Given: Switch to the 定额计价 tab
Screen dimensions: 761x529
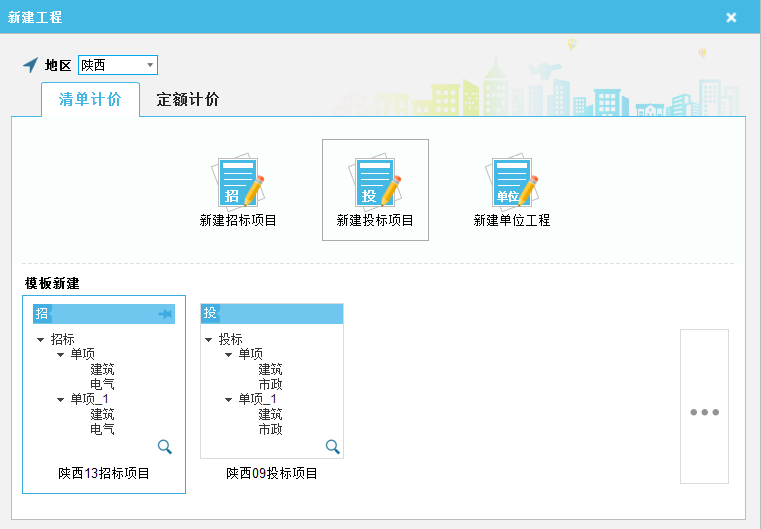Looking at the screenshot, I should pos(188,100).
